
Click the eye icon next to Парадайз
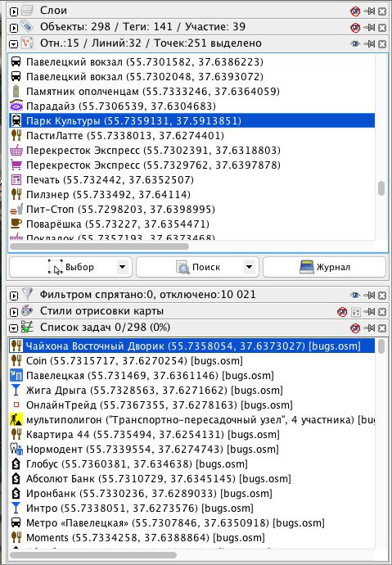pos(16,106)
